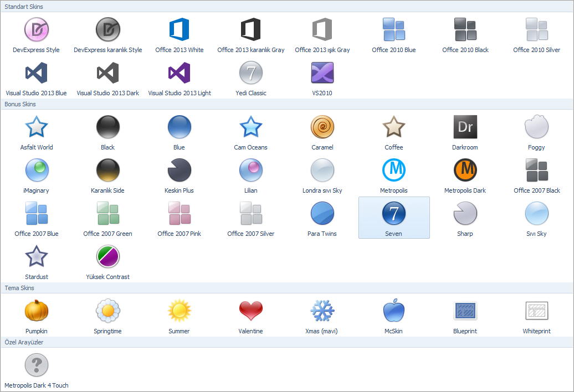Choose the Darkroom skin
Image resolution: width=574 pixels, height=392 pixels.
click(x=465, y=132)
